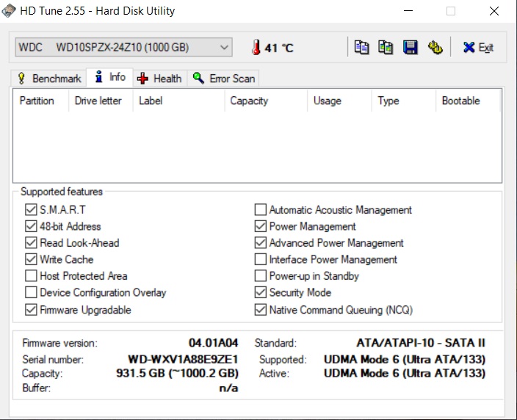
Task: Click the Active UDMA Mode 6 value
Action: tap(405, 373)
